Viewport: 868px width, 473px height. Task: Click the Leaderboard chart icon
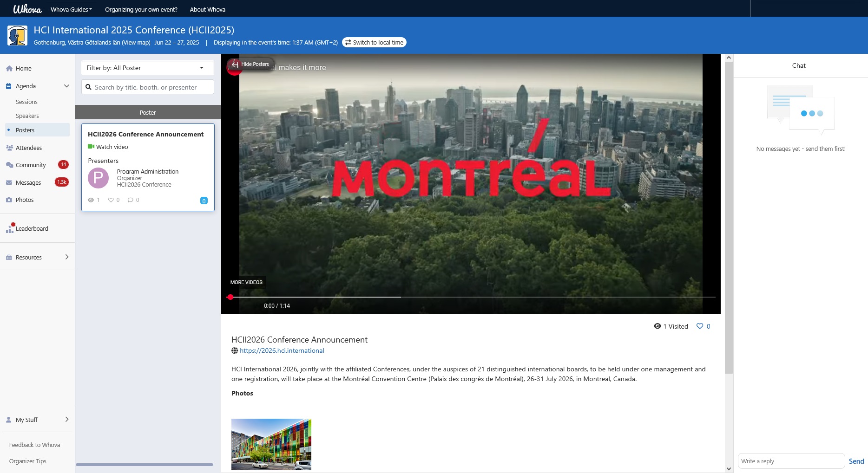pyautogui.click(x=9, y=228)
